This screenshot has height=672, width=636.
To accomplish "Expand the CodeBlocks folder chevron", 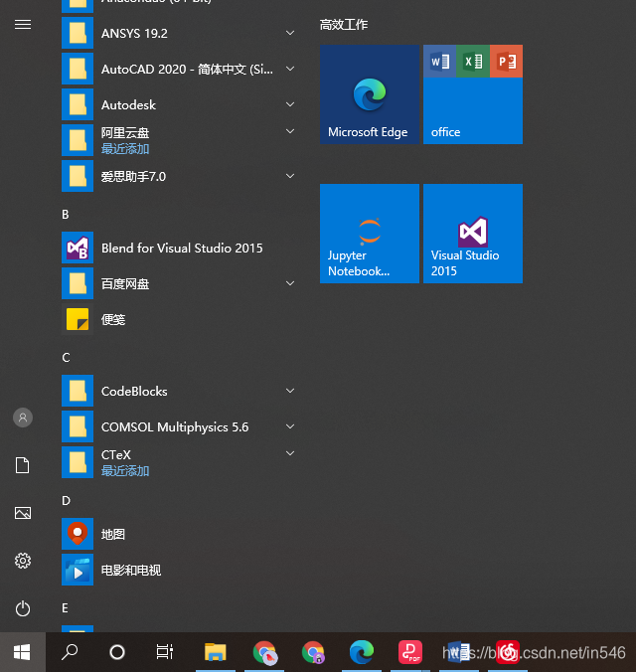I will click(290, 391).
